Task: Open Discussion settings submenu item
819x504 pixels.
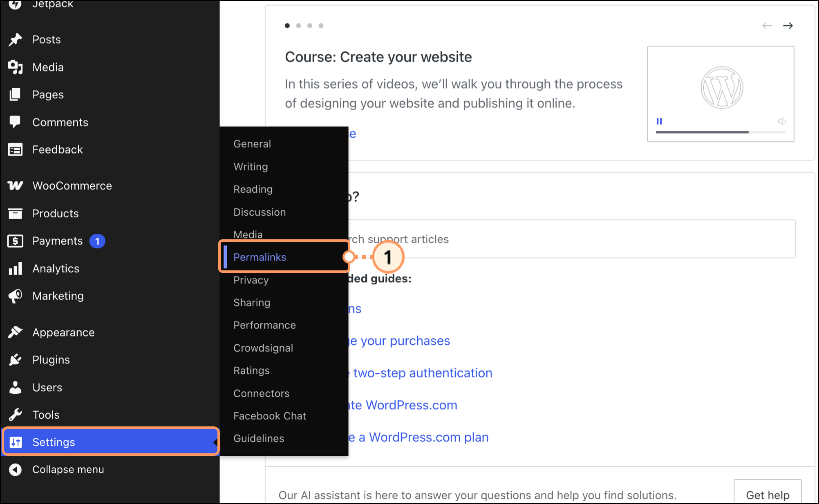Action: click(x=260, y=212)
